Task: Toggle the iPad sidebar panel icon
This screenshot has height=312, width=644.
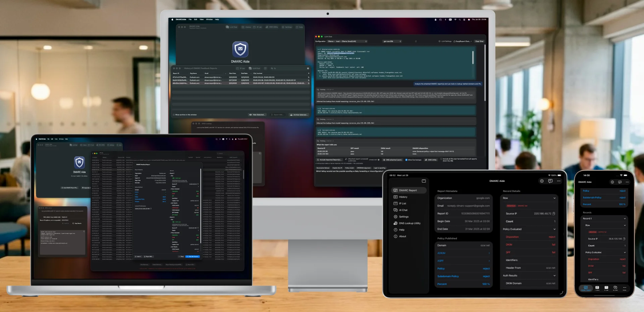Action: coord(424,181)
